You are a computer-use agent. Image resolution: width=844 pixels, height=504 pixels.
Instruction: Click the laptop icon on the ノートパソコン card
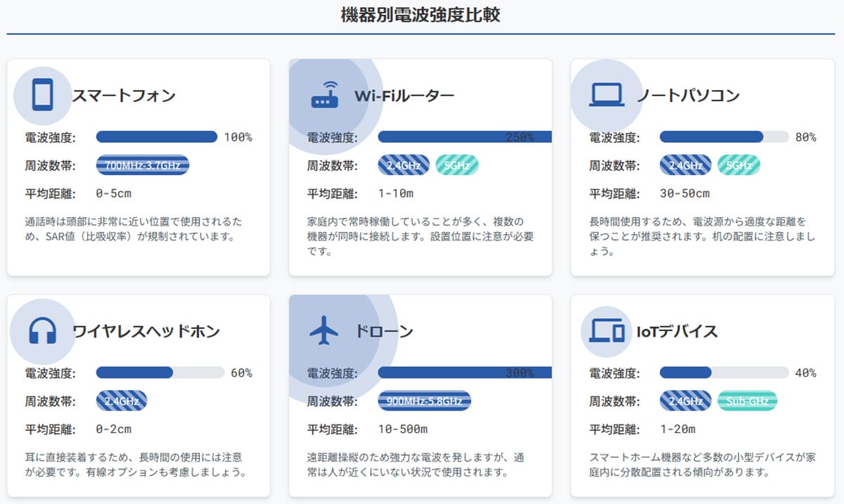tap(607, 95)
